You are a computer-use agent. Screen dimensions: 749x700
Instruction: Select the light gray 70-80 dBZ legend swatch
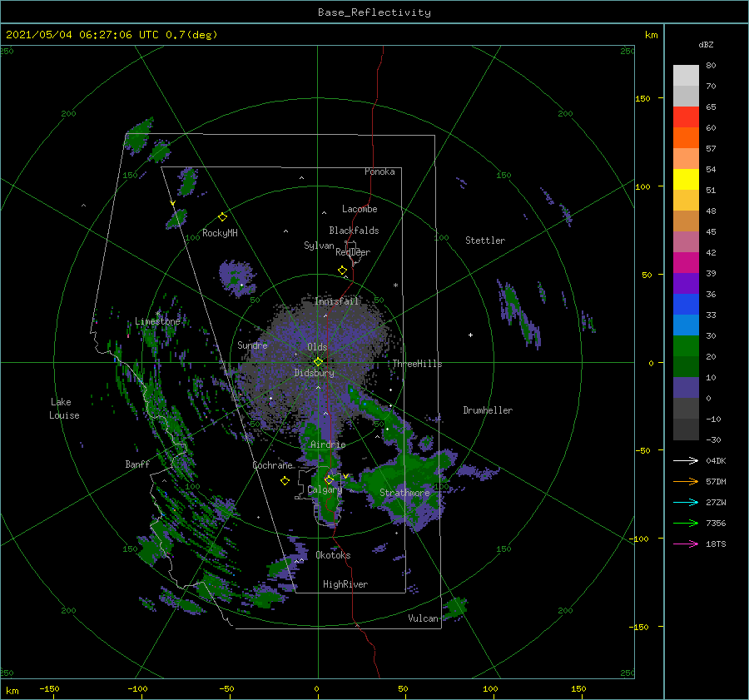click(686, 75)
